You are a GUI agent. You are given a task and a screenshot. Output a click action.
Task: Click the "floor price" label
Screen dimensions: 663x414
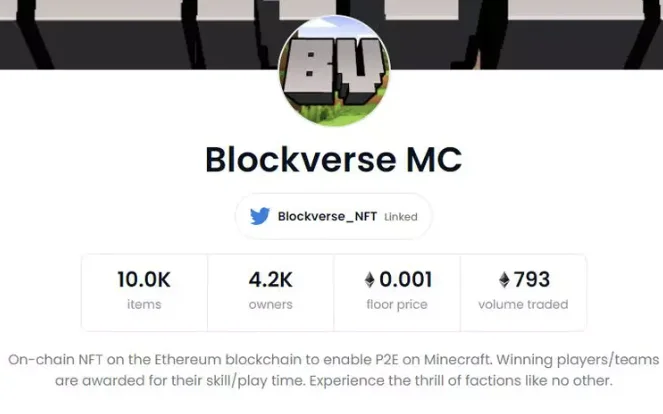[397, 304]
